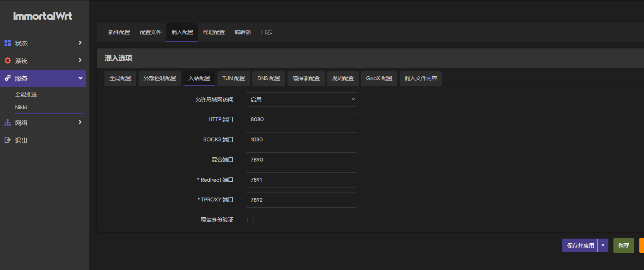
Task: Open the 保存并应用 dropdown arrow
Action: [603, 245]
